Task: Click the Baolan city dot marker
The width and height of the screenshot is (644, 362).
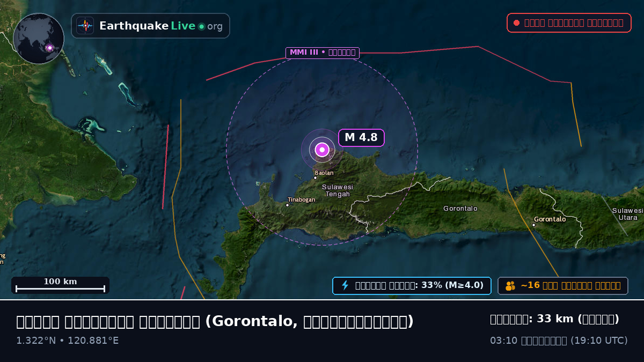Action: pyautogui.click(x=316, y=178)
